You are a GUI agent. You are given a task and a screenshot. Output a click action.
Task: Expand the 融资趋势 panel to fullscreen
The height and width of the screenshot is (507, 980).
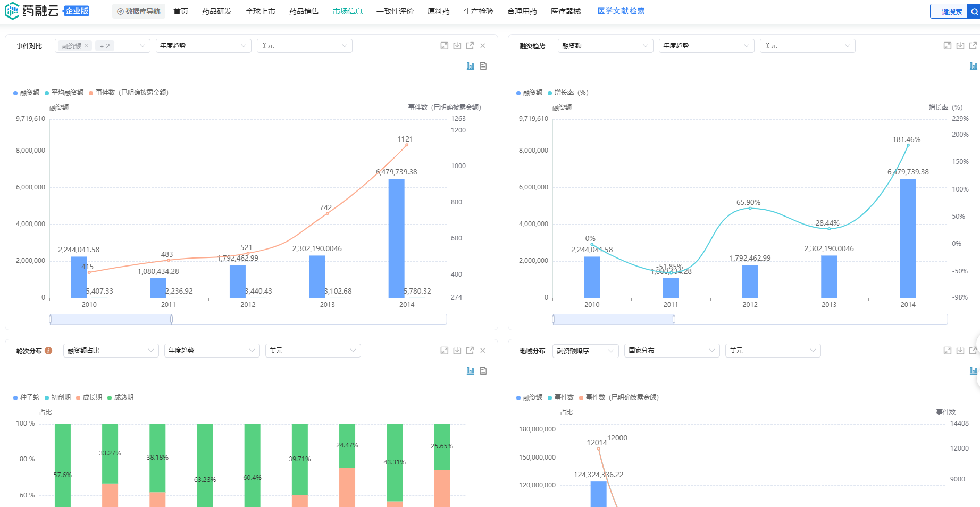(x=948, y=46)
